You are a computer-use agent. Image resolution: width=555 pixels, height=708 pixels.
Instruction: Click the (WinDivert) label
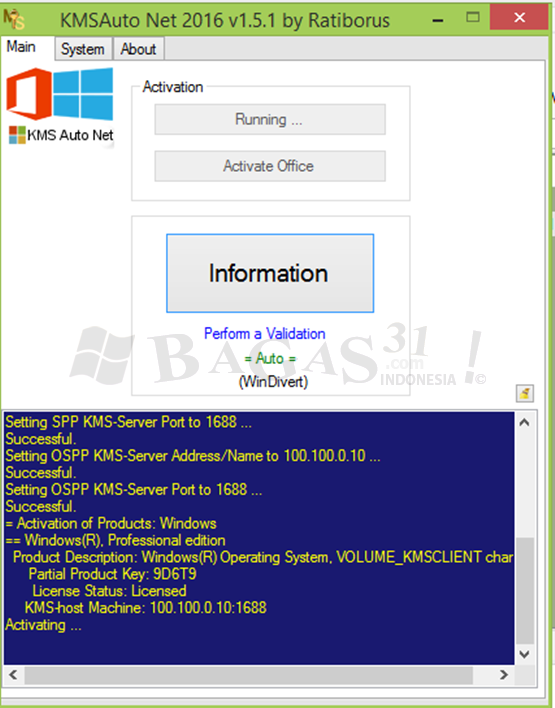point(273,382)
